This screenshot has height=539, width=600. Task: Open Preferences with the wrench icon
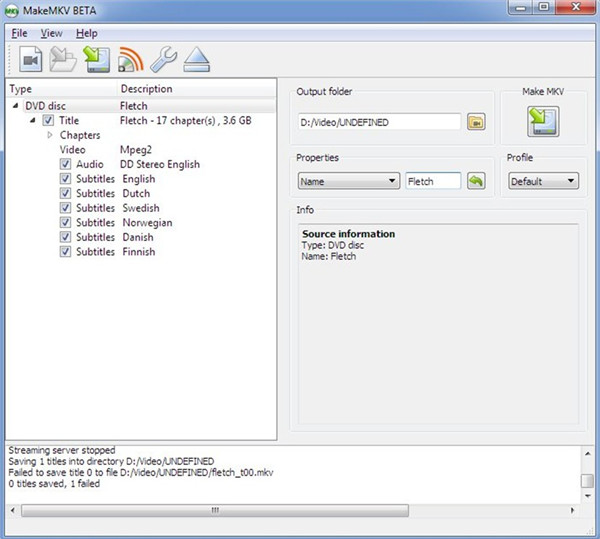point(163,61)
